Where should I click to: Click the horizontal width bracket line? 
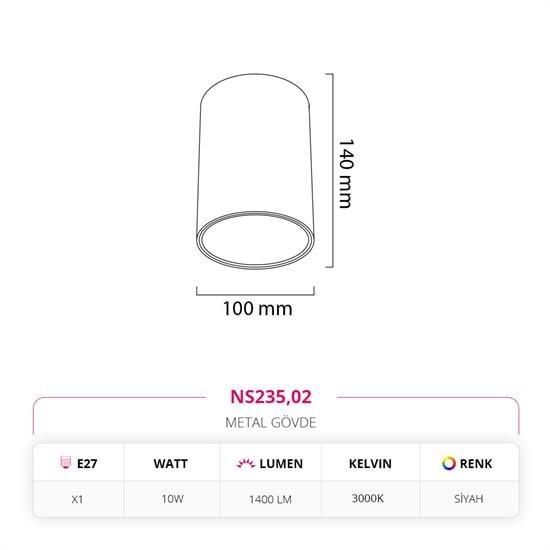tap(255, 291)
